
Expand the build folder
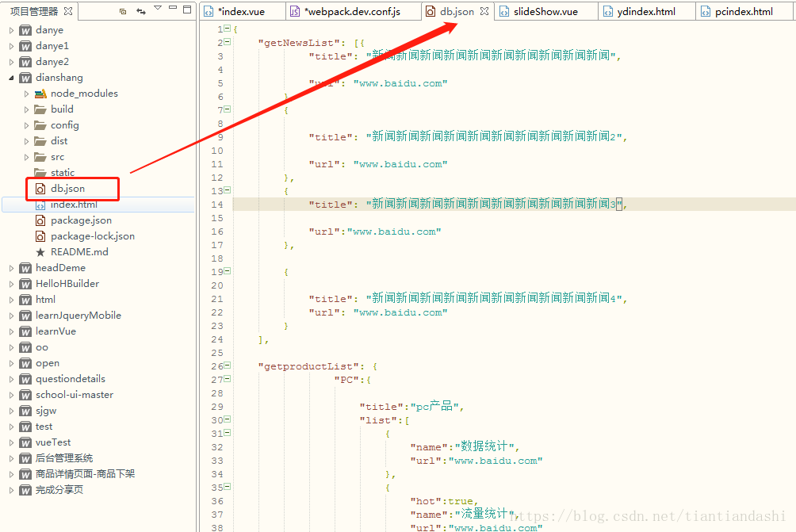coord(26,109)
